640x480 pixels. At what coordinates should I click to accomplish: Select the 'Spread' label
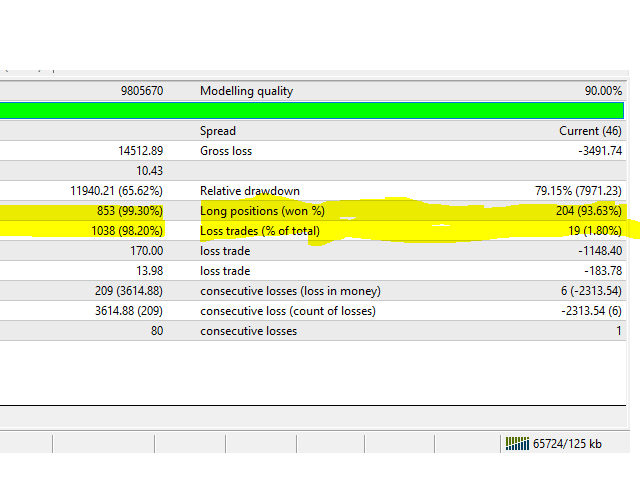(x=218, y=131)
